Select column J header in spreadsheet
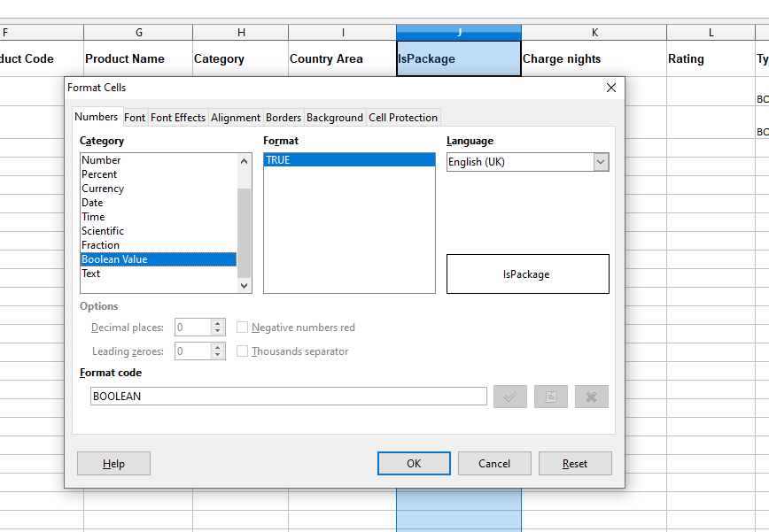The width and height of the screenshot is (769, 532). 459,33
